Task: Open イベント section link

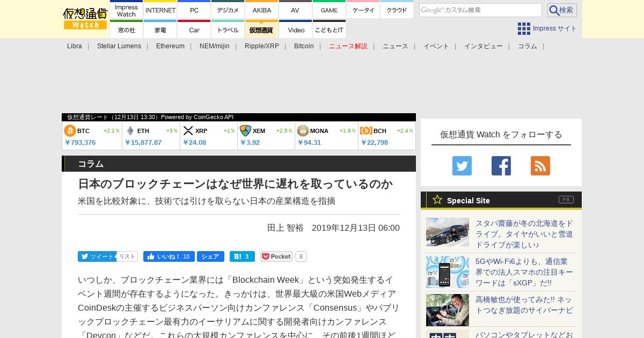Action: [x=436, y=46]
